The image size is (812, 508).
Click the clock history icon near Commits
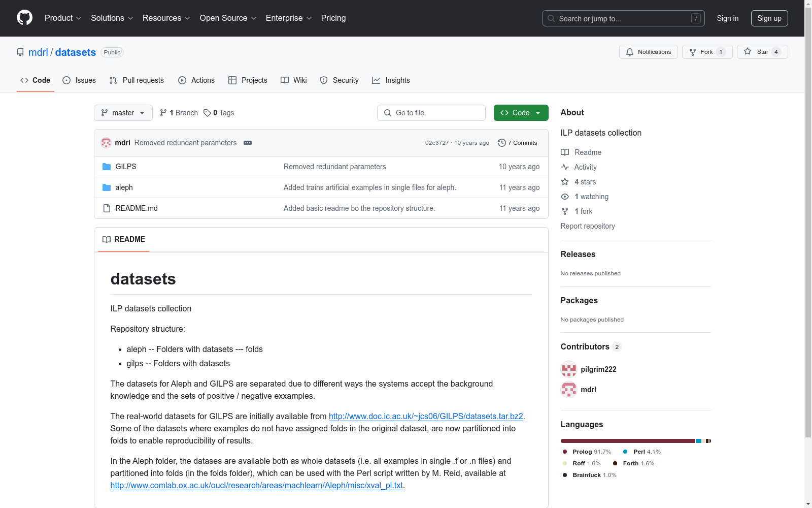502,143
